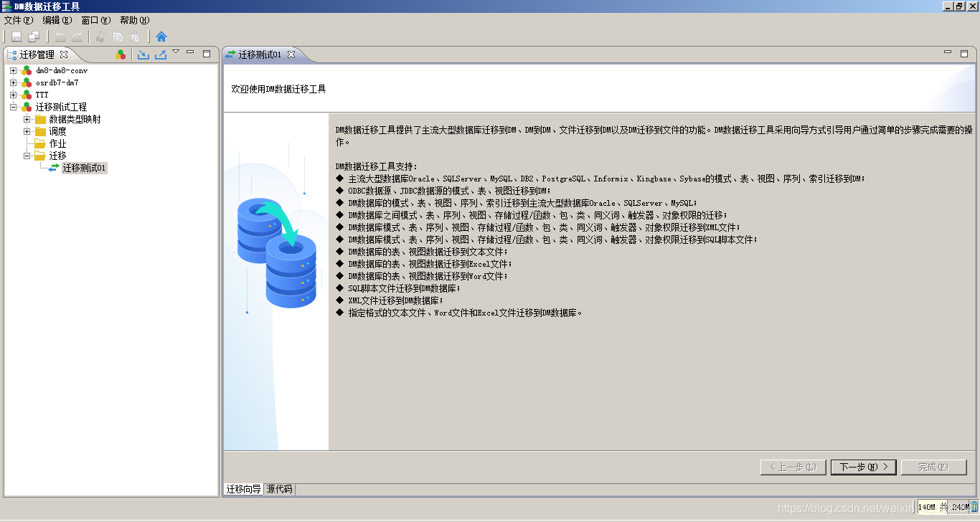
Task: Select the 迁移测试01 tree item label
Action: click(x=85, y=168)
